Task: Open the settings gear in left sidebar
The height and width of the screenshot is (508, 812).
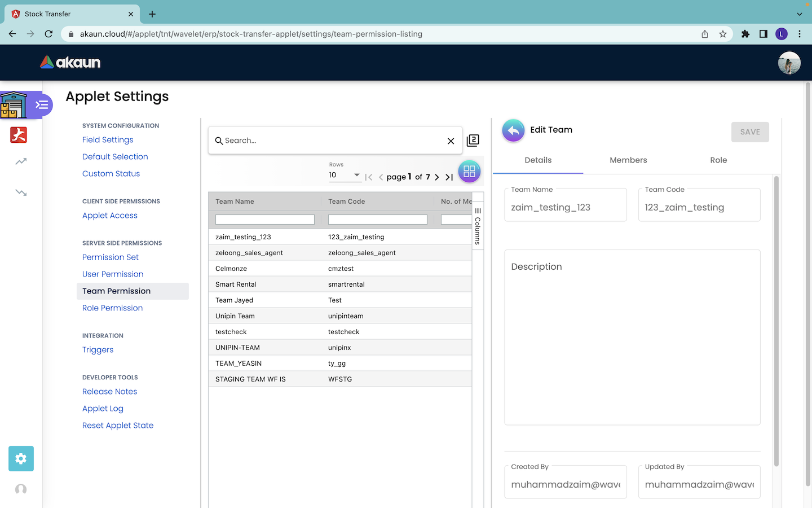Action: [21, 458]
